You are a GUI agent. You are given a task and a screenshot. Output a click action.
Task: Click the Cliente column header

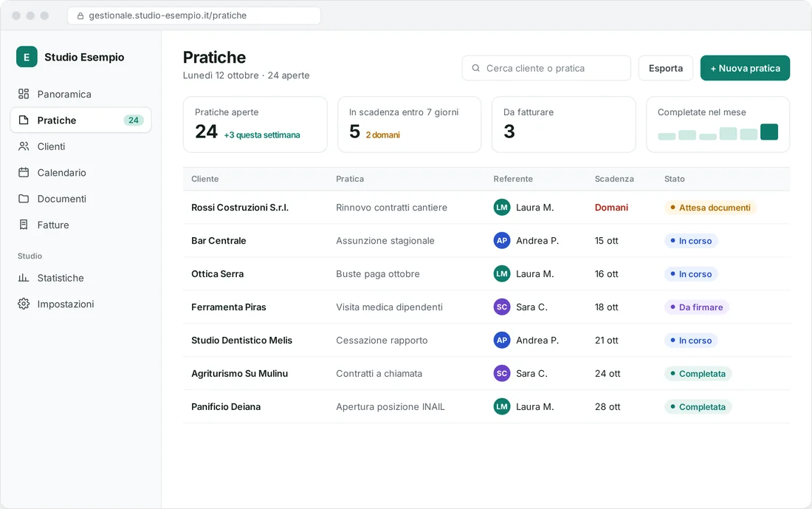205,179
